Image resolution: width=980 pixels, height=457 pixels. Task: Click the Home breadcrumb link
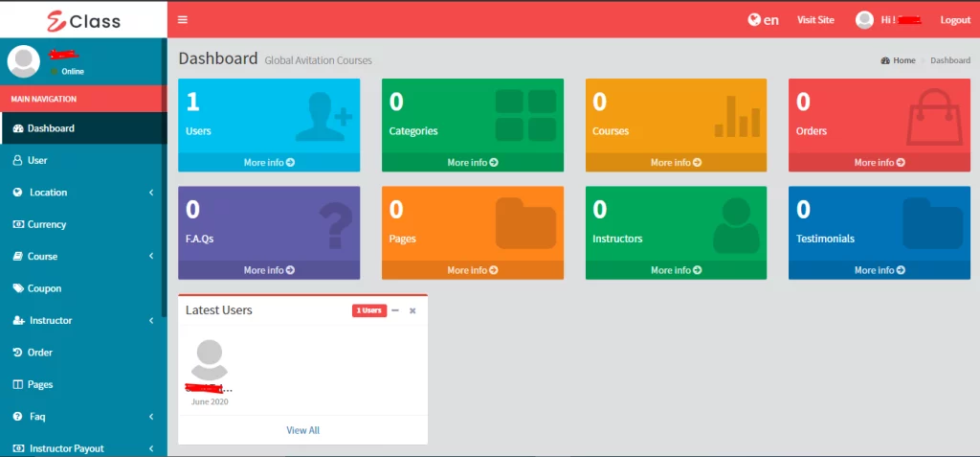tap(898, 60)
